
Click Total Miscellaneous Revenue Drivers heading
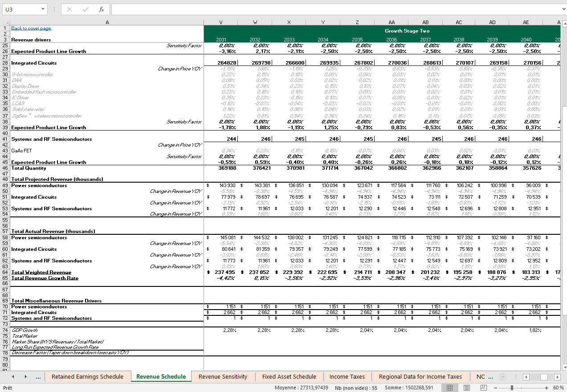click(x=56, y=301)
